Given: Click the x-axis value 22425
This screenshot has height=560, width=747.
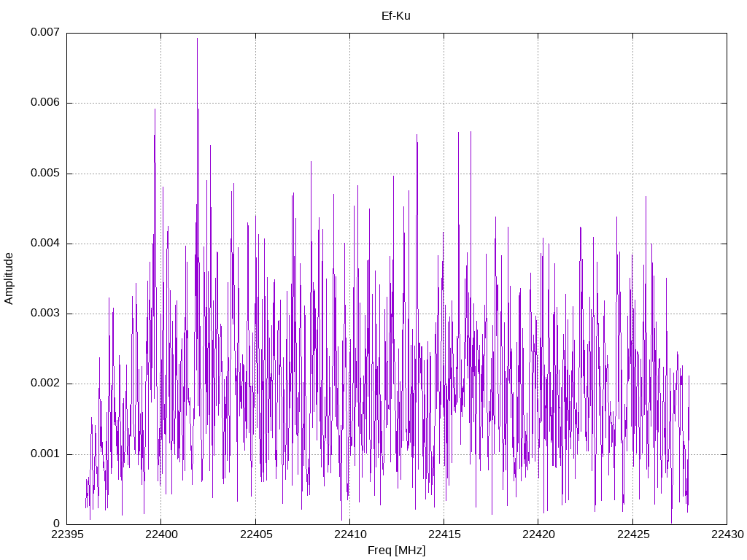Looking at the screenshot, I should click(632, 534).
